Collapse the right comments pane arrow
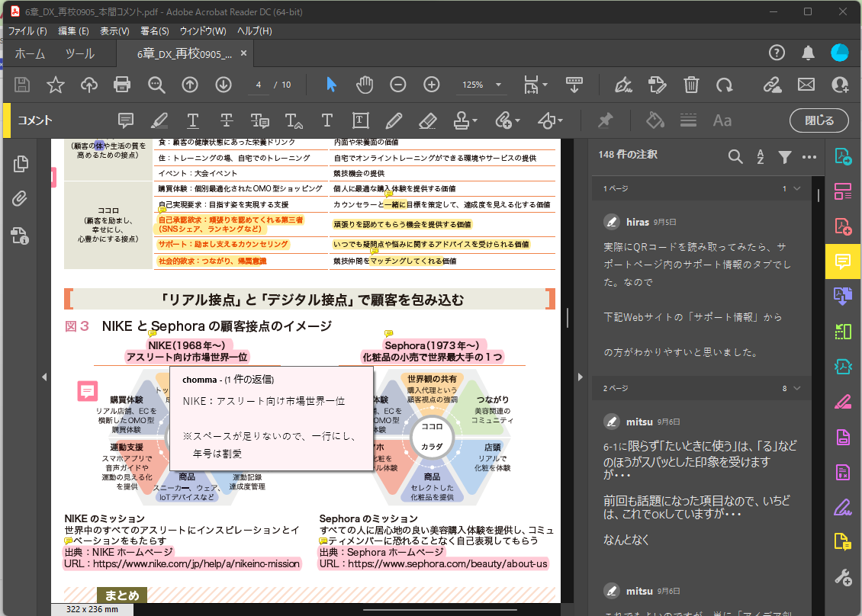This screenshot has width=862, height=616. pos(580,377)
